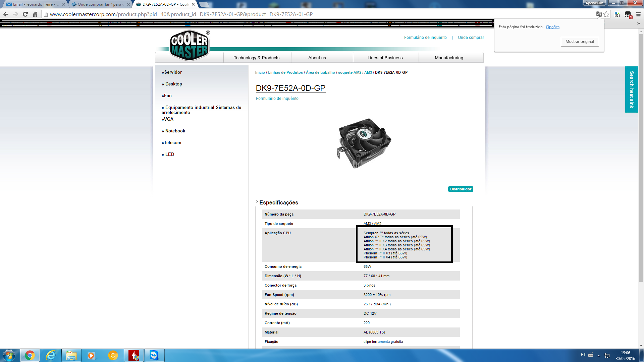644x362 pixels.
Task: Open the Lines of Business menu
Action: 385,58
